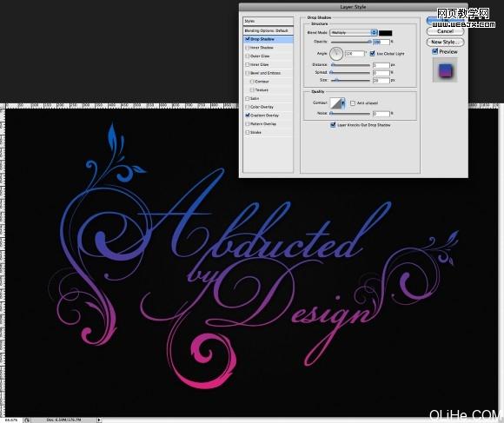Screen dimensions: 504x423
Task: Click the Noise value field
Action: (x=381, y=114)
